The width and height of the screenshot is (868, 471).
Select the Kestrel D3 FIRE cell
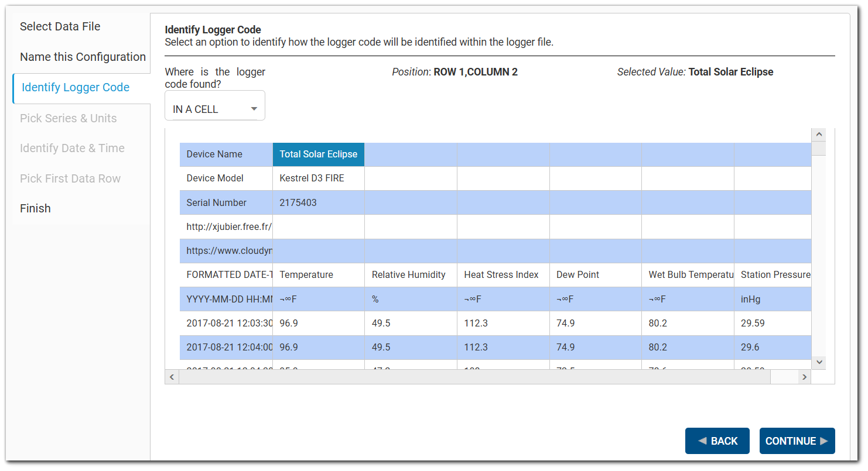click(319, 178)
